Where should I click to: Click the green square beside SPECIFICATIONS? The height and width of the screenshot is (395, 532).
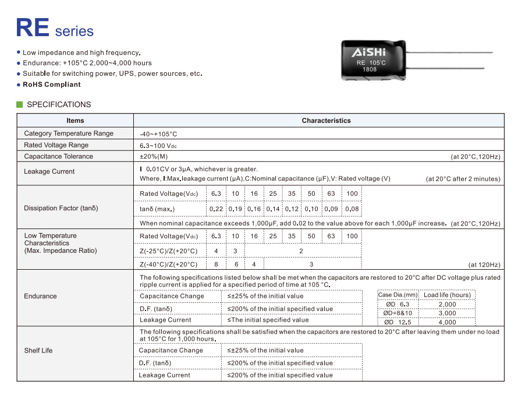coord(19,105)
